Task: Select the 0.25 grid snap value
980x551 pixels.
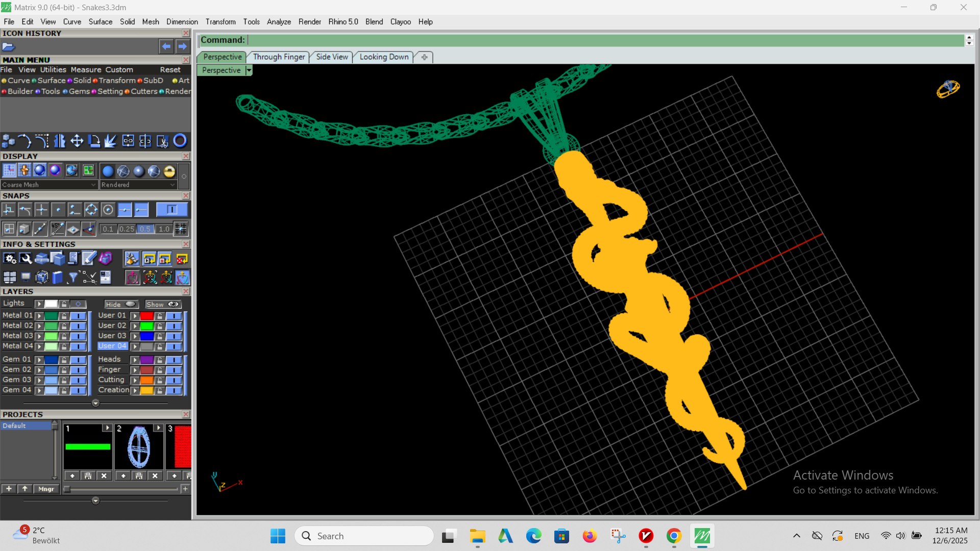Action: pos(127,229)
